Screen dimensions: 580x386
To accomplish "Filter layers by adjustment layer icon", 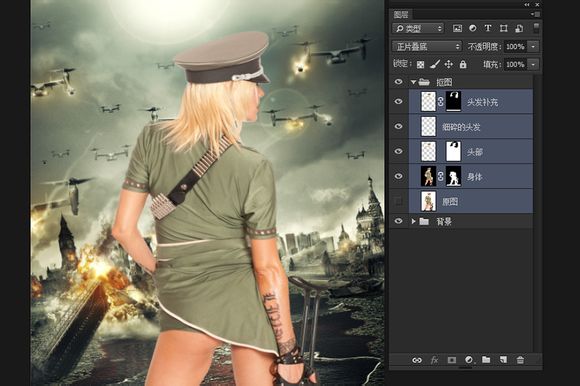I will tap(472, 28).
